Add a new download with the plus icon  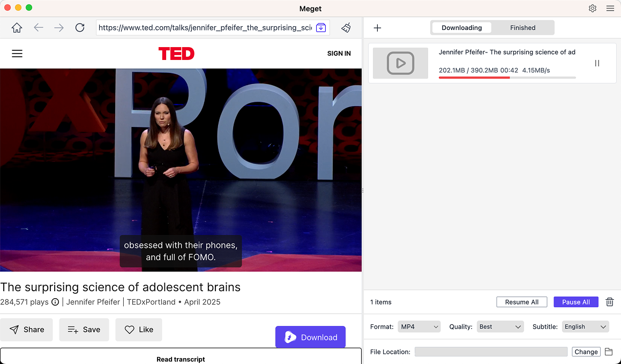point(377,27)
